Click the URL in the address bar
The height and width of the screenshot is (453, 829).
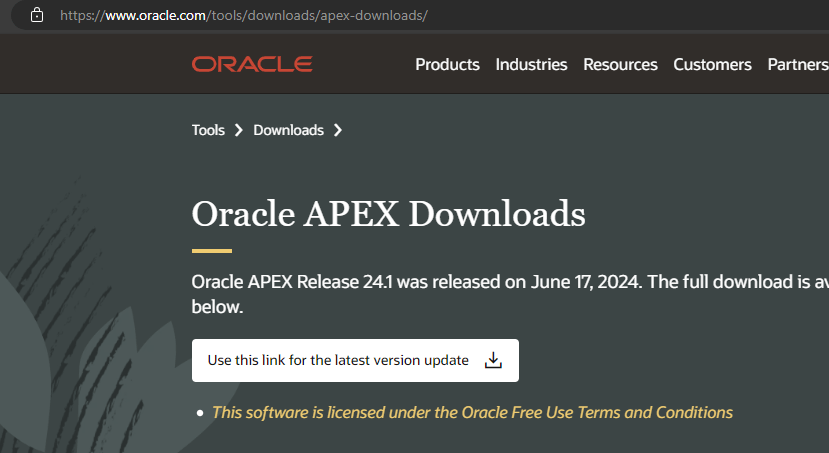[x=244, y=15]
